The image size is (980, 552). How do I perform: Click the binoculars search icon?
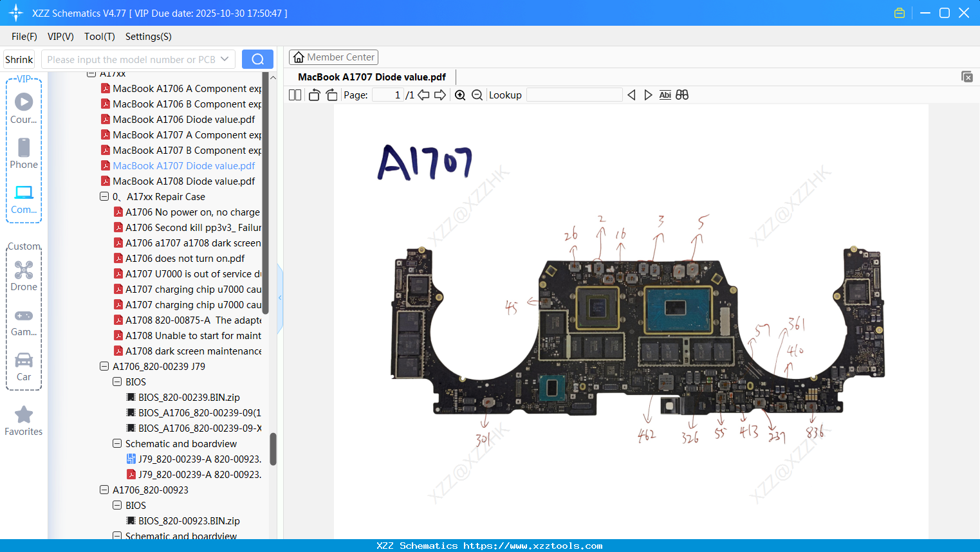tap(682, 95)
